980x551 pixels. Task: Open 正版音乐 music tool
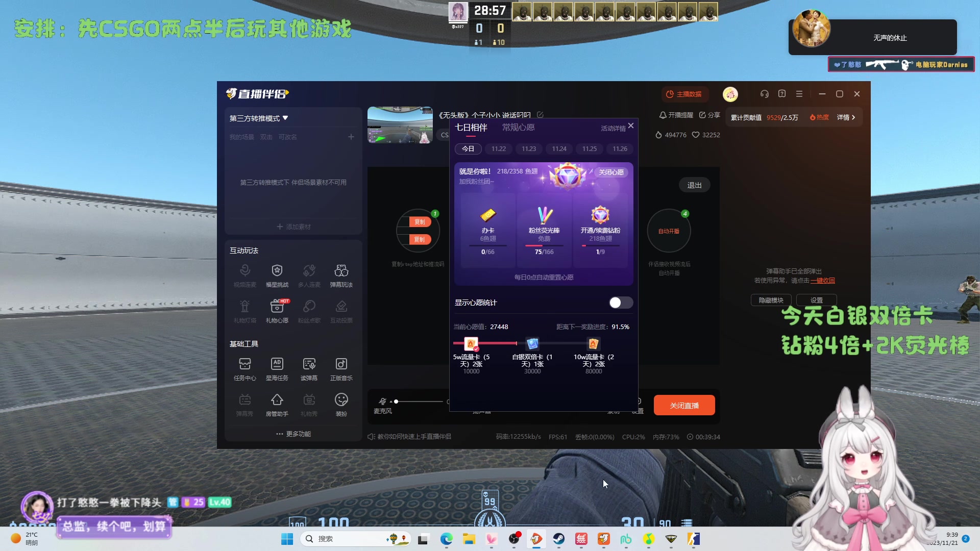[x=341, y=369]
